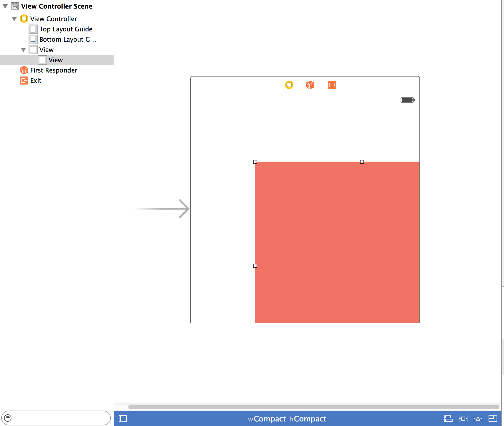The height and width of the screenshot is (426, 504).
Task: Collapse the View Controller tree disclosure triangle
Action: tap(14, 19)
